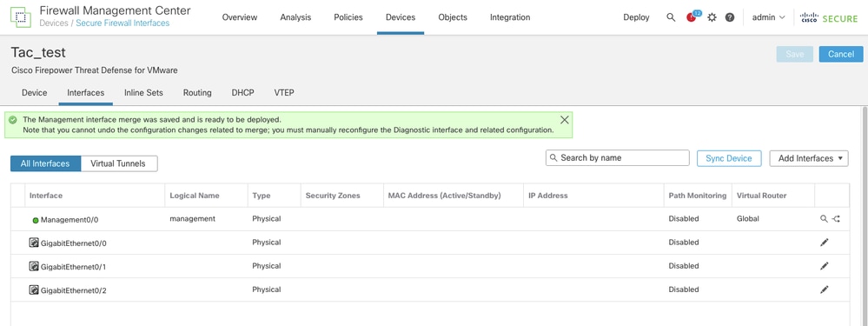Click Physical in the GigabitEthernet0/2 row
The height and width of the screenshot is (326, 868).
(267, 289)
